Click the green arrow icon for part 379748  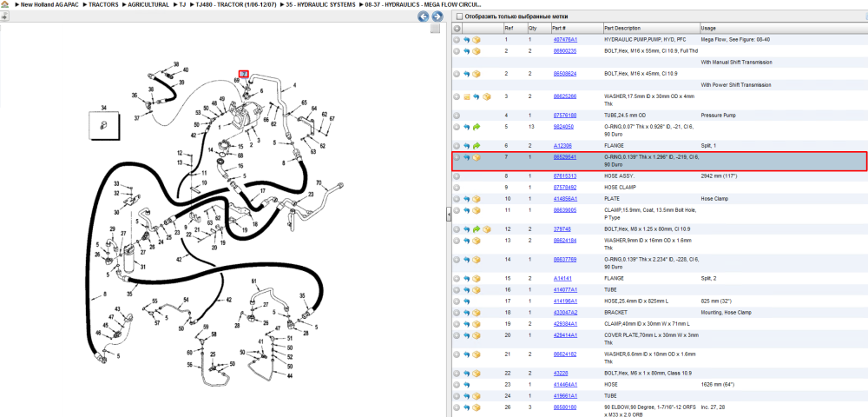[x=476, y=229]
